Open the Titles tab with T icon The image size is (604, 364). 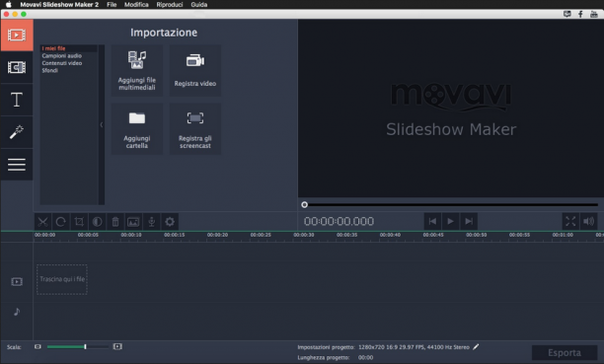[17, 100]
